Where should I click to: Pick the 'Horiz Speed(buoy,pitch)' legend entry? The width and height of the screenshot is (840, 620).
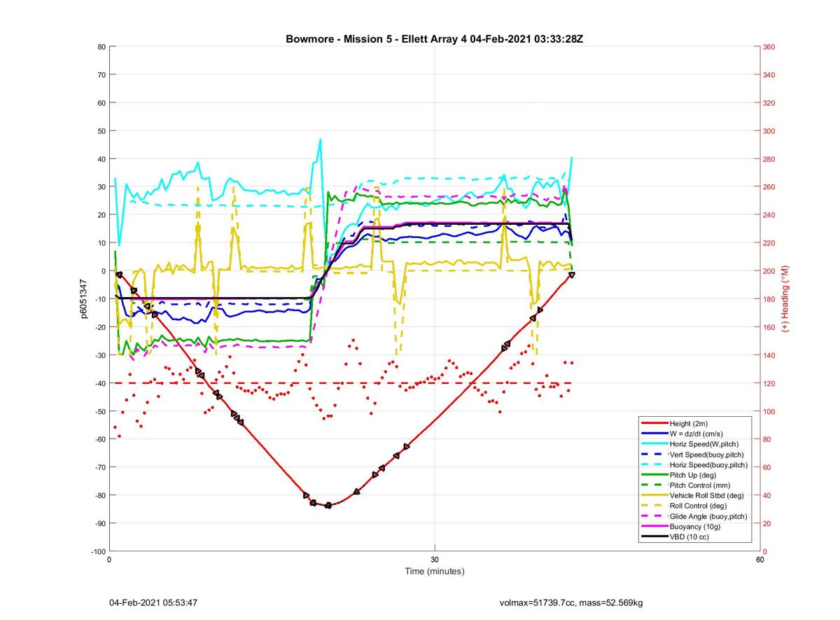pos(694,464)
